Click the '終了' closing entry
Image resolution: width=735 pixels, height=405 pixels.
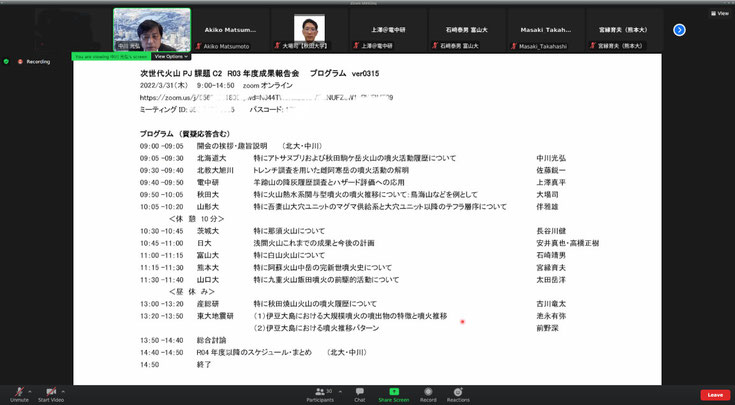(204, 365)
